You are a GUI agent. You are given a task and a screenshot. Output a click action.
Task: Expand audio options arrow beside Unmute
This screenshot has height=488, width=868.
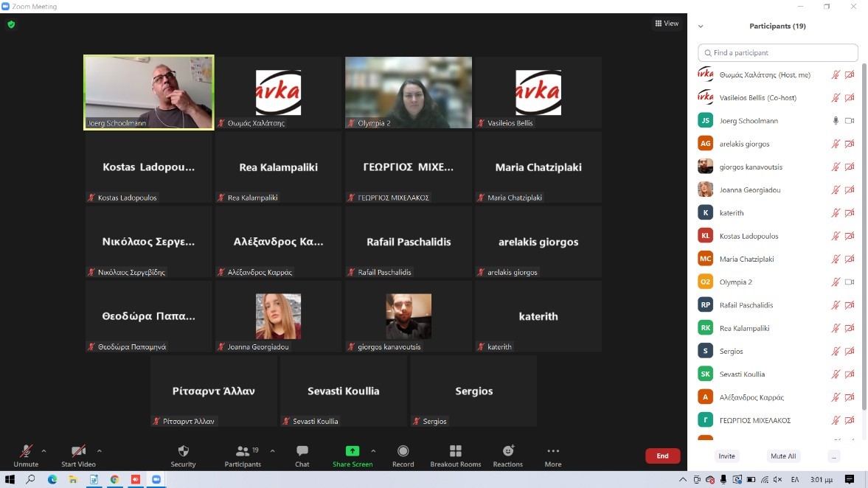44,451
